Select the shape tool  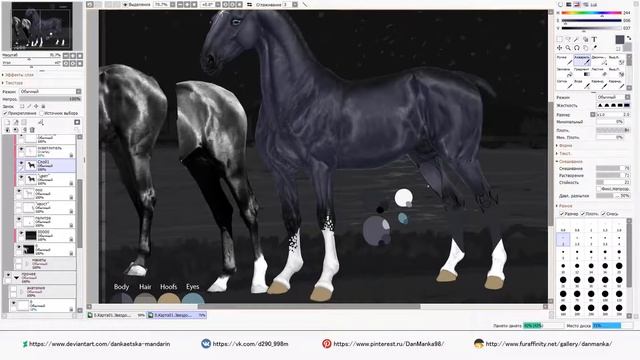[585, 39]
